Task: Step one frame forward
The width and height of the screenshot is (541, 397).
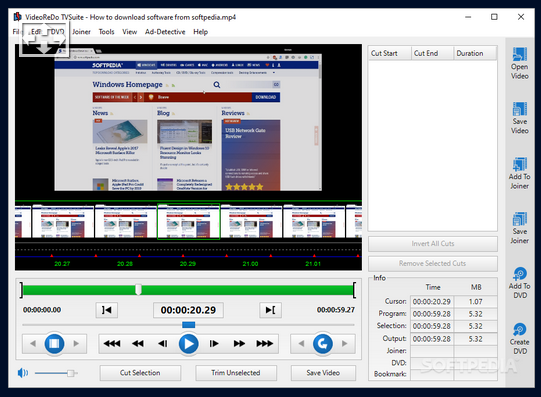Action: [214, 344]
